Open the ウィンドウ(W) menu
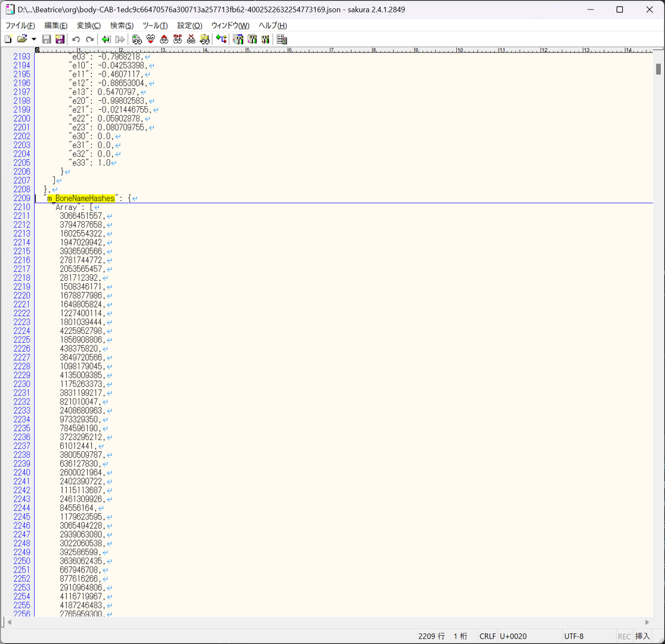The width and height of the screenshot is (665, 644). [x=230, y=26]
